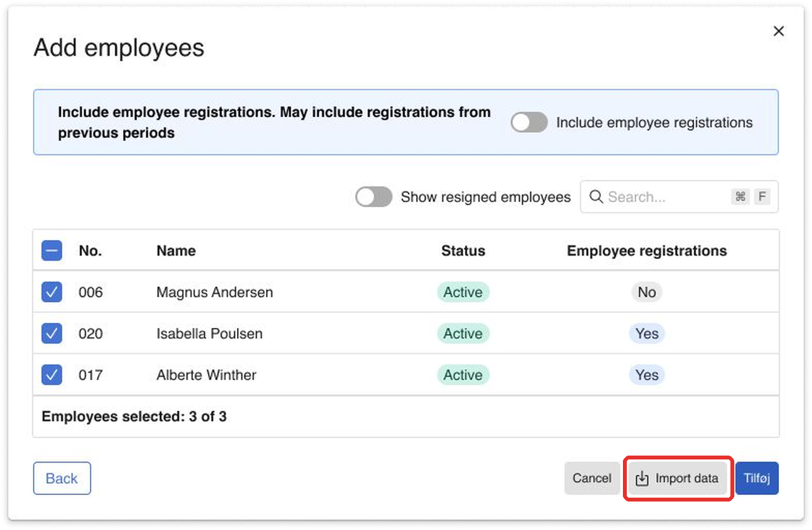
Task: Click the name Isabella Poulsen
Action: coord(210,333)
